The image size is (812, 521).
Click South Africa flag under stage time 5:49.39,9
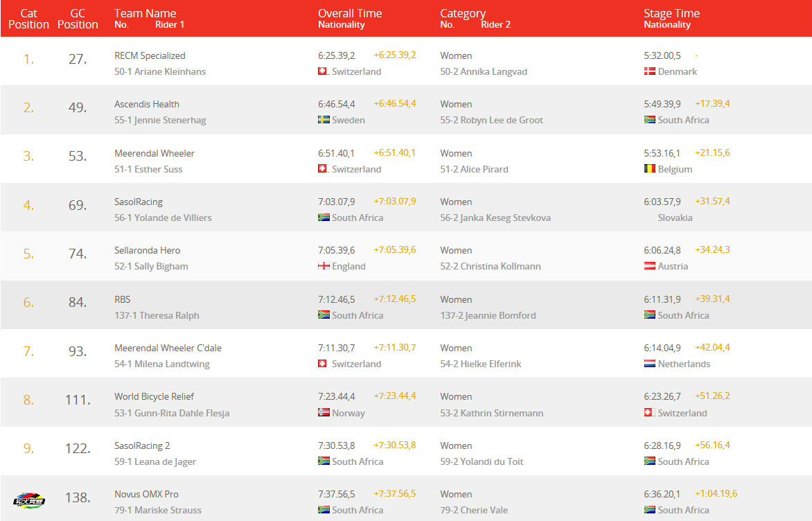(x=649, y=120)
